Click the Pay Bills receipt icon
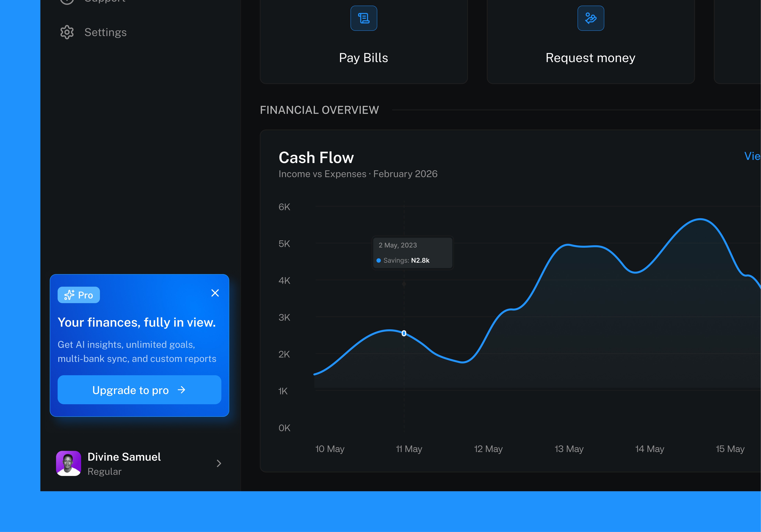The width and height of the screenshot is (761, 532). pyautogui.click(x=364, y=18)
